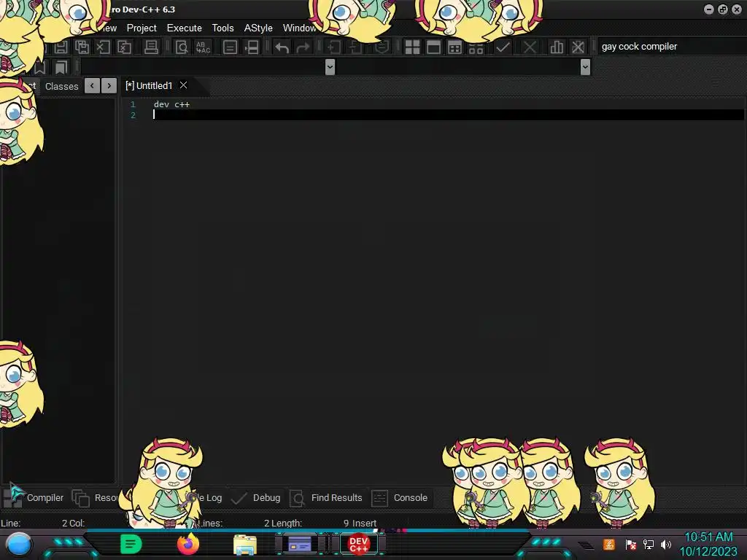Place cursor in the highlighted editor line 2
Viewport: 747px width, 560px height.
click(x=448, y=114)
